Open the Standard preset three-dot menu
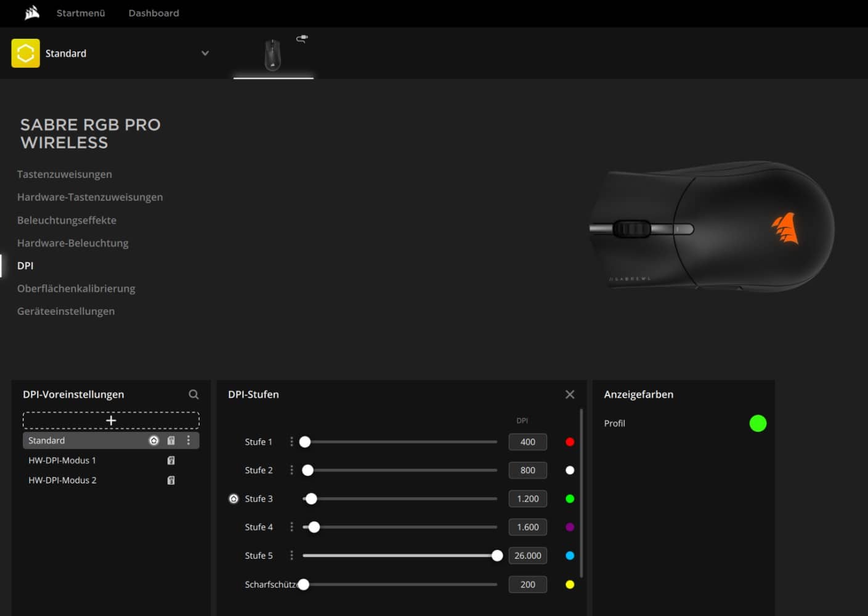The height and width of the screenshot is (616, 868). pos(189,440)
